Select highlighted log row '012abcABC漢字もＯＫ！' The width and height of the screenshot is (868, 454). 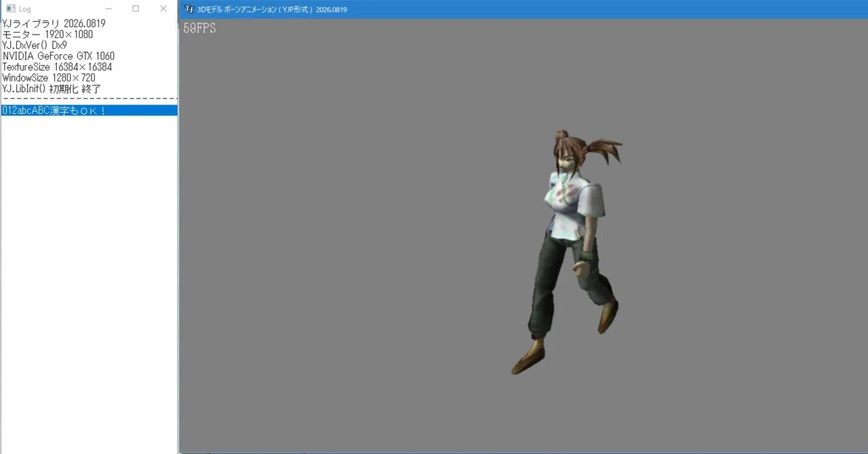tap(89, 110)
